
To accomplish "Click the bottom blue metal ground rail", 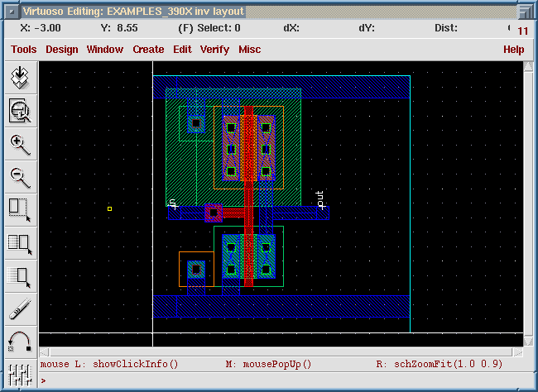I will point(281,306).
